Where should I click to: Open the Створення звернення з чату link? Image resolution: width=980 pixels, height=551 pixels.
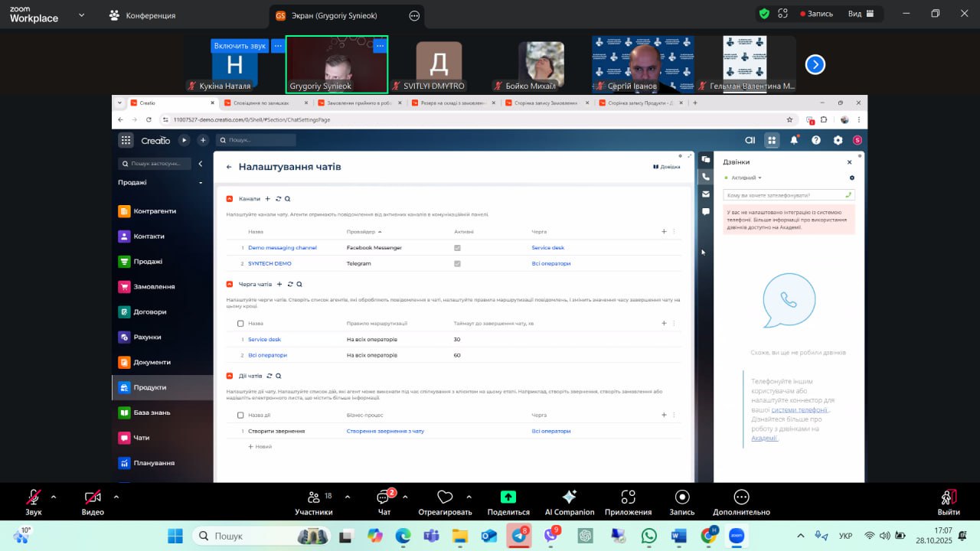(385, 431)
